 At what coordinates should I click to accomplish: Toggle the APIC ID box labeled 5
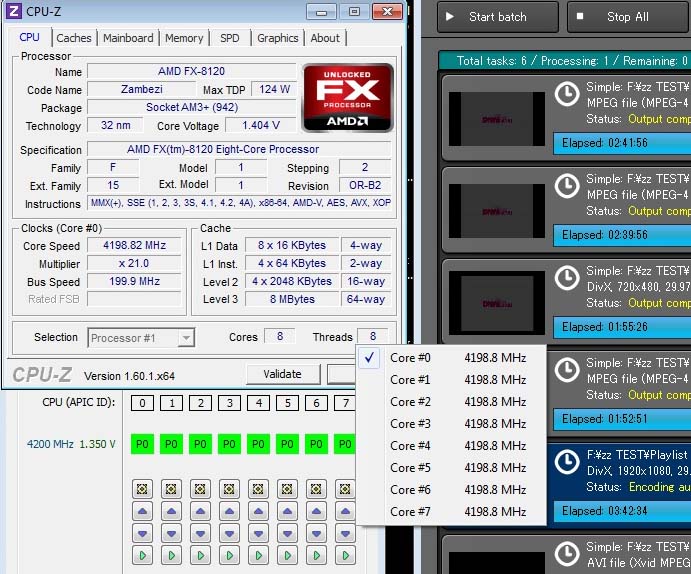287,403
